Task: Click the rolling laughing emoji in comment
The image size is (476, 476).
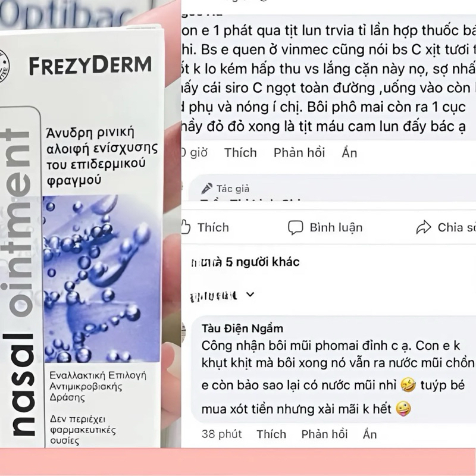Action: [408, 385]
